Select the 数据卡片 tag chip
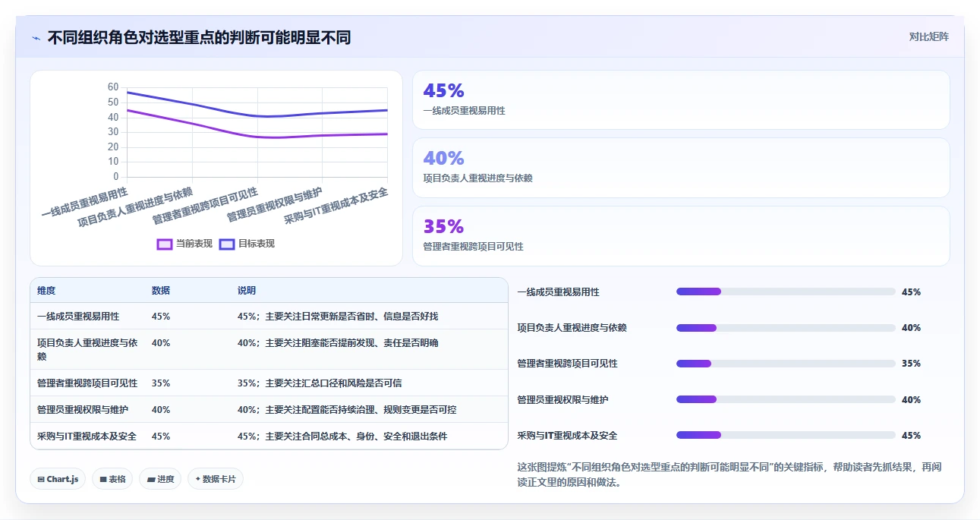 (x=216, y=479)
